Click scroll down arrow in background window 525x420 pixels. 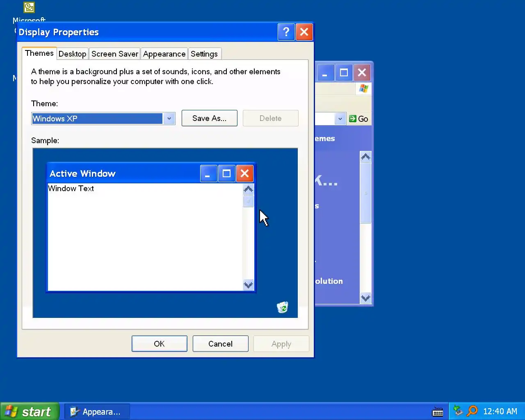click(x=365, y=298)
